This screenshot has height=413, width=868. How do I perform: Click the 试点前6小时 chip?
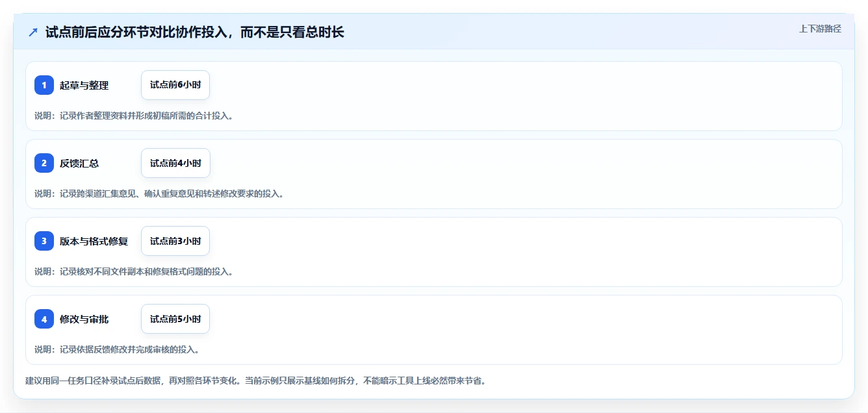tap(175, 85)
